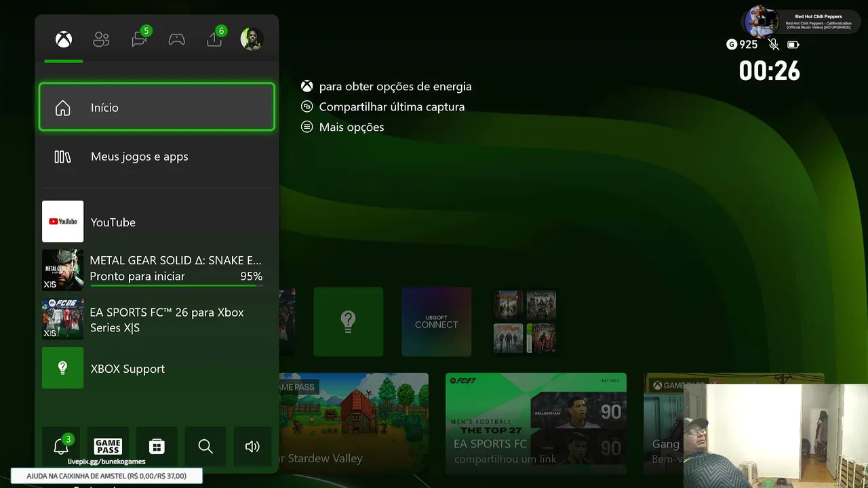
Task: Select 'EA SPORTS FC™ 26 para Xbox Series X|S' title
Action: click(167, 320)
